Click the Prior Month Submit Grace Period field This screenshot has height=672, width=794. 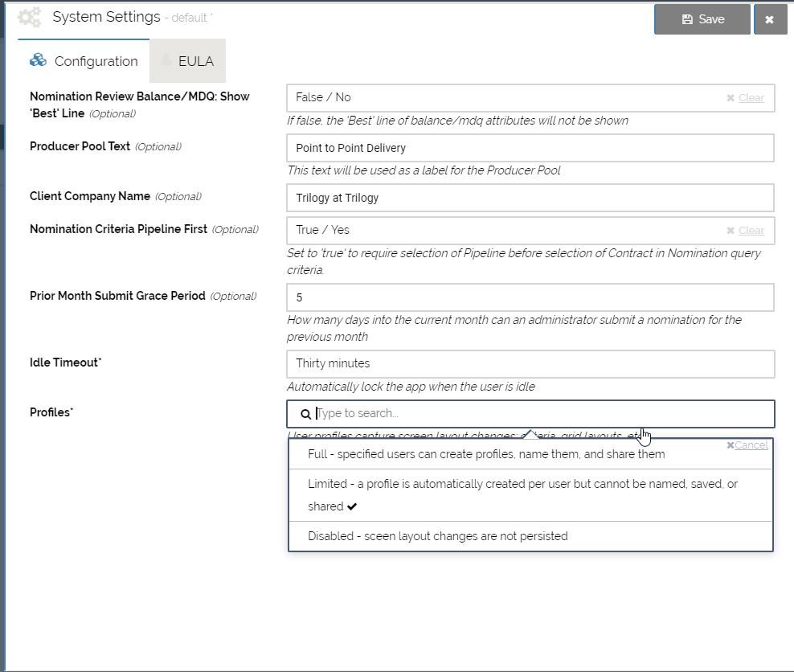coord(530,297)
